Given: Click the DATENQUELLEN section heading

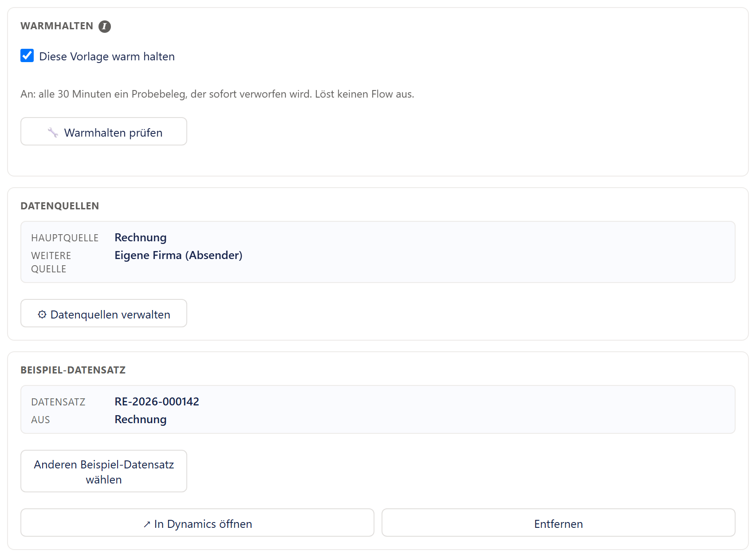Looking at the screenshot, I should pyautogui.click(x=60, y=206).
